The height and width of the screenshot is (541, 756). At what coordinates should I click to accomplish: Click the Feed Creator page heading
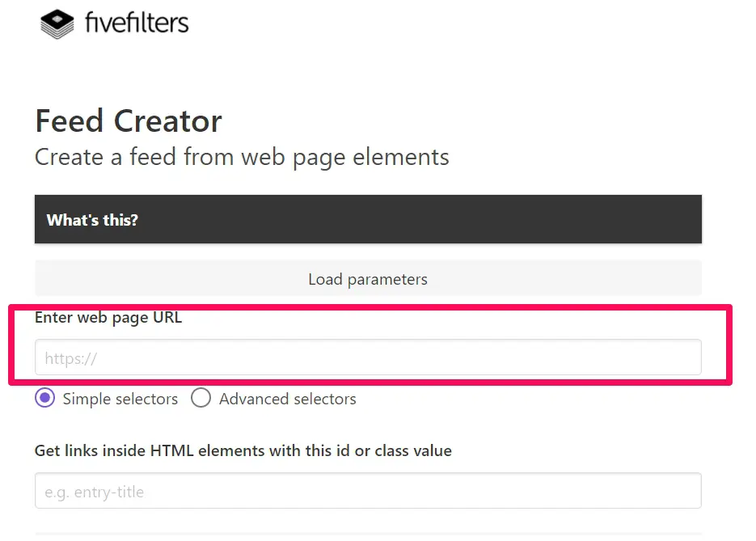(x=129, y=121)
